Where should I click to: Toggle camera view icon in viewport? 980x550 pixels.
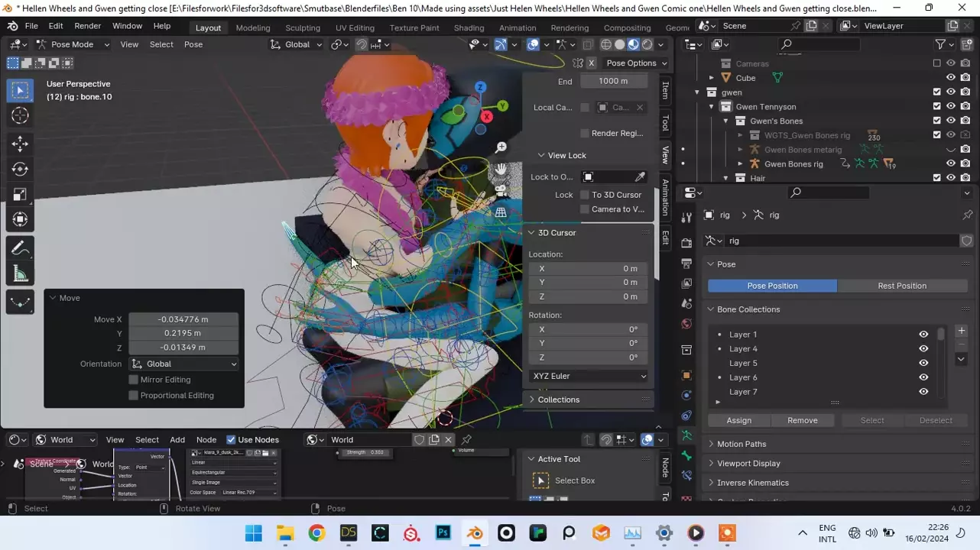pyautogui.click(x=501, y=189)
